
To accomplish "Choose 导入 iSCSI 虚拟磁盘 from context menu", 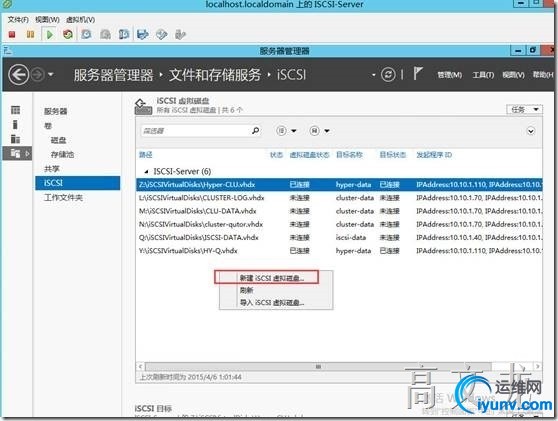I will 272,303.
